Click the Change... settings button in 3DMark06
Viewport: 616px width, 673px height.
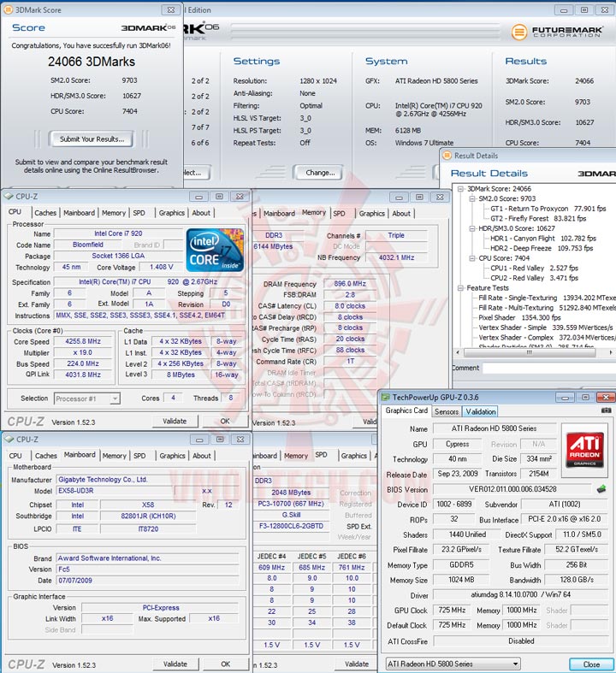point(320,173)
